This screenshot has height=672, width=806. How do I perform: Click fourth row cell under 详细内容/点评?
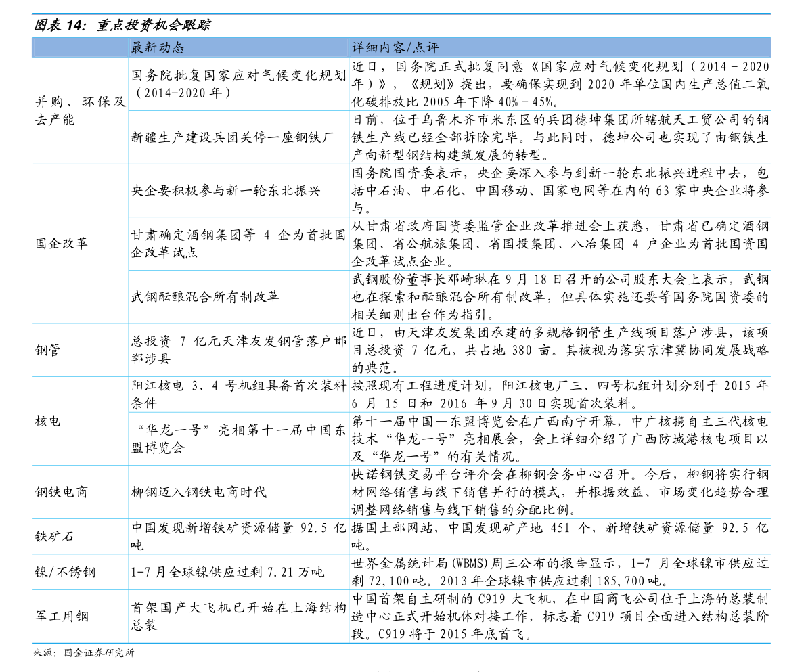pyautogui.click(x=560, y=244)
